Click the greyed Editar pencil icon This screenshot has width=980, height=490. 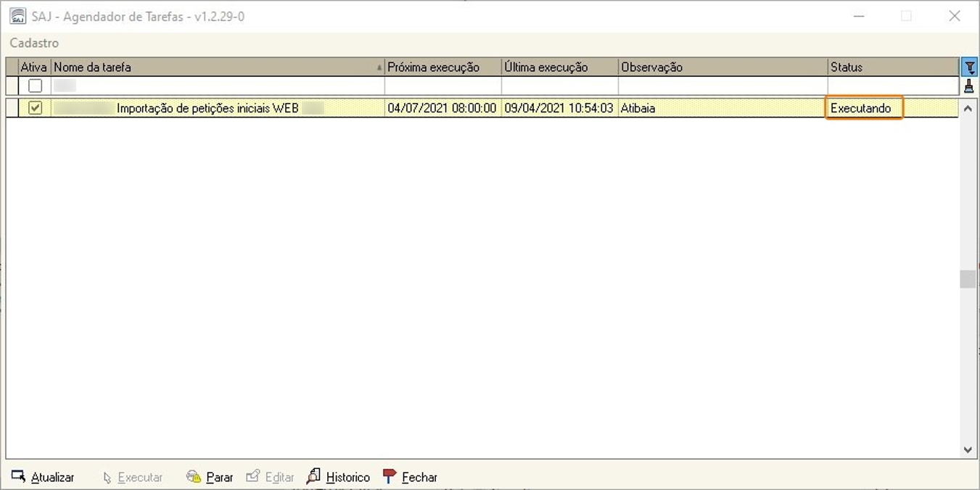[x=253, y=476]
